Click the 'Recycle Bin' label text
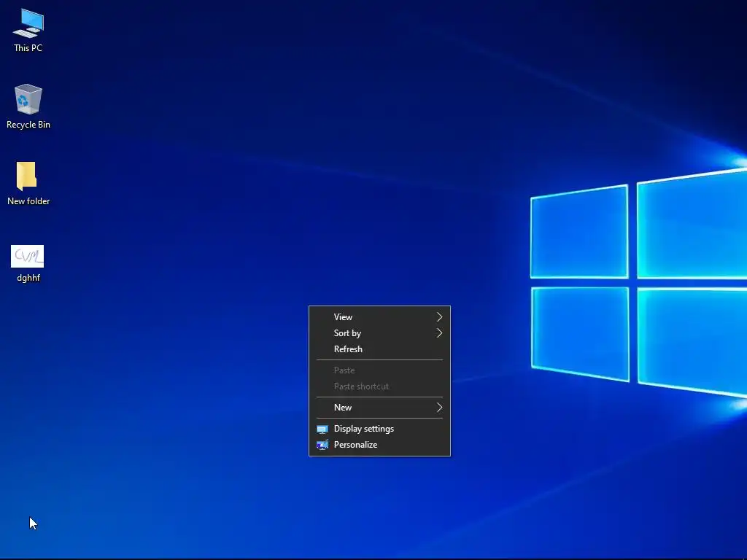This screenshot has width=747, height=560. pyautogui.click(x=28, y=125)
